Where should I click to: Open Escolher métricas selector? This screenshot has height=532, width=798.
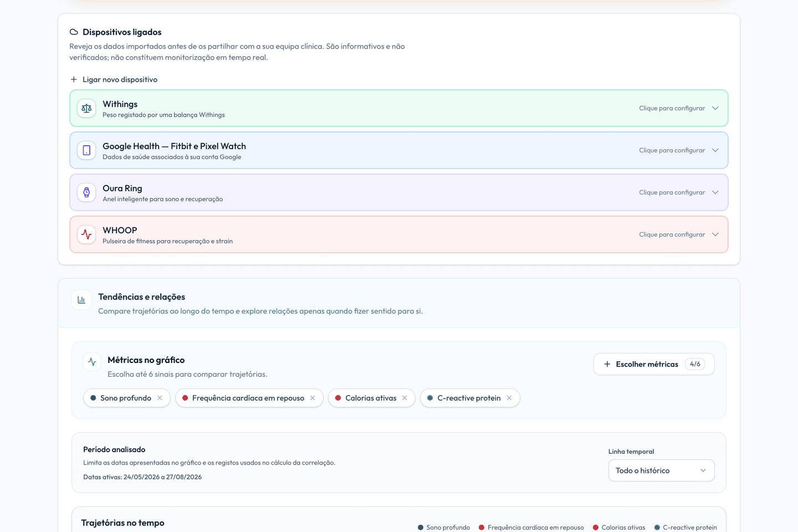click(x=654, y=364)
